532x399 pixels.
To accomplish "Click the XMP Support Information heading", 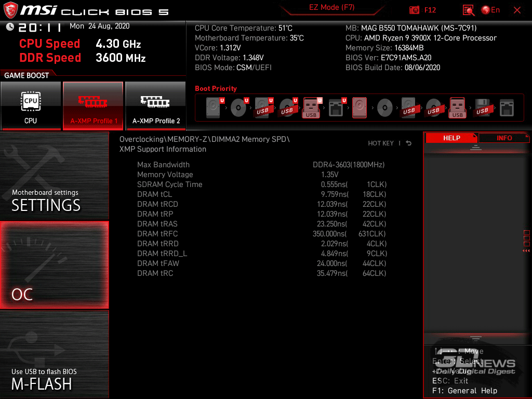I will [x=163, y=149].
